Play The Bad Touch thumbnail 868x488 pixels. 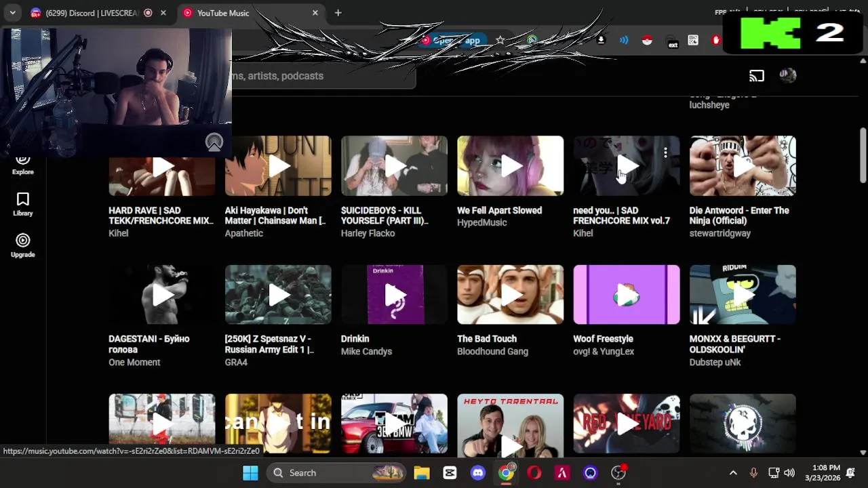pos(510,295)
